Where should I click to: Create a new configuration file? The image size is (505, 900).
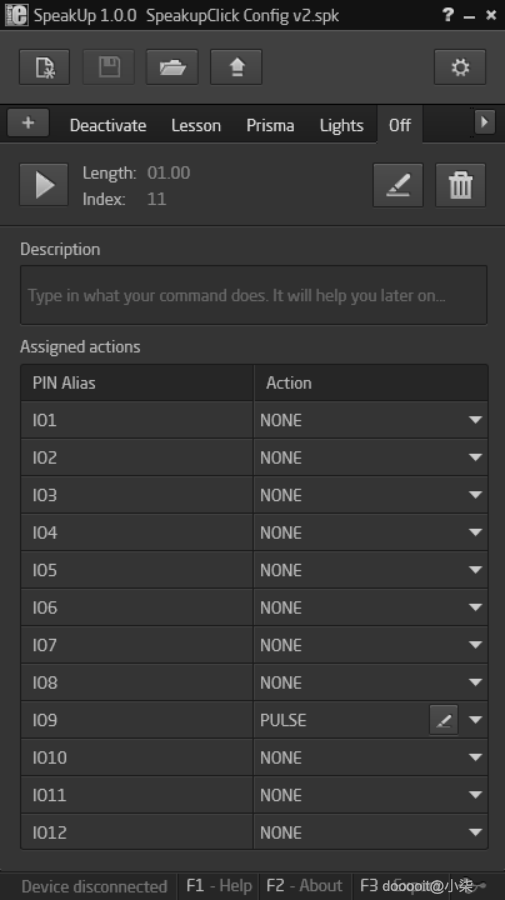click(x=44, y=67)
